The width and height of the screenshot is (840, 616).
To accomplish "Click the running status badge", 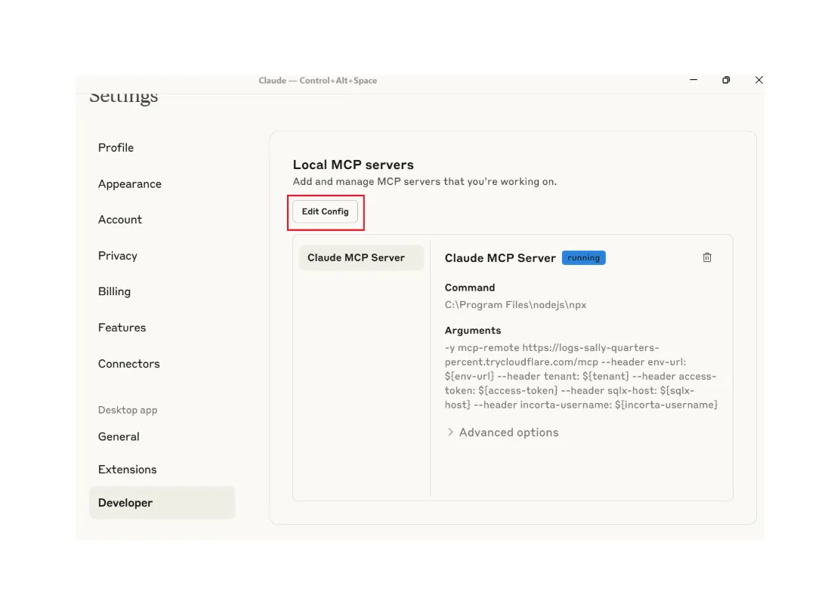I will [583, 257].
